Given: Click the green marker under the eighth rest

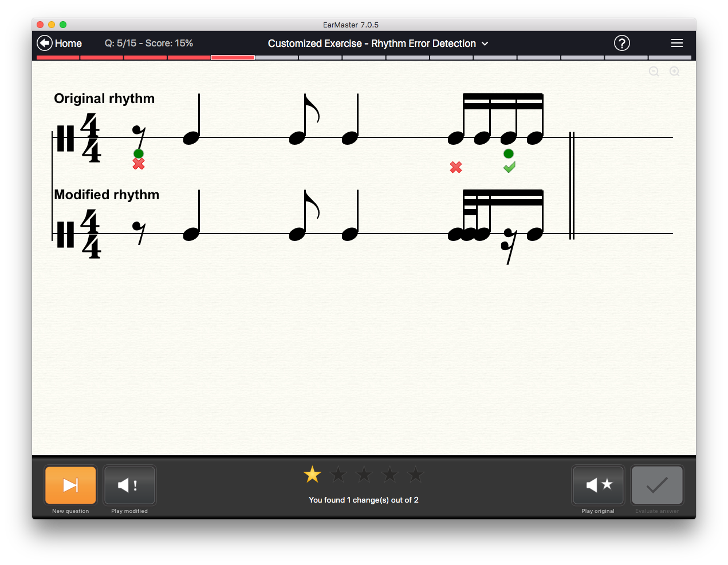Looking at the screenshot, I should click(139, 153).
